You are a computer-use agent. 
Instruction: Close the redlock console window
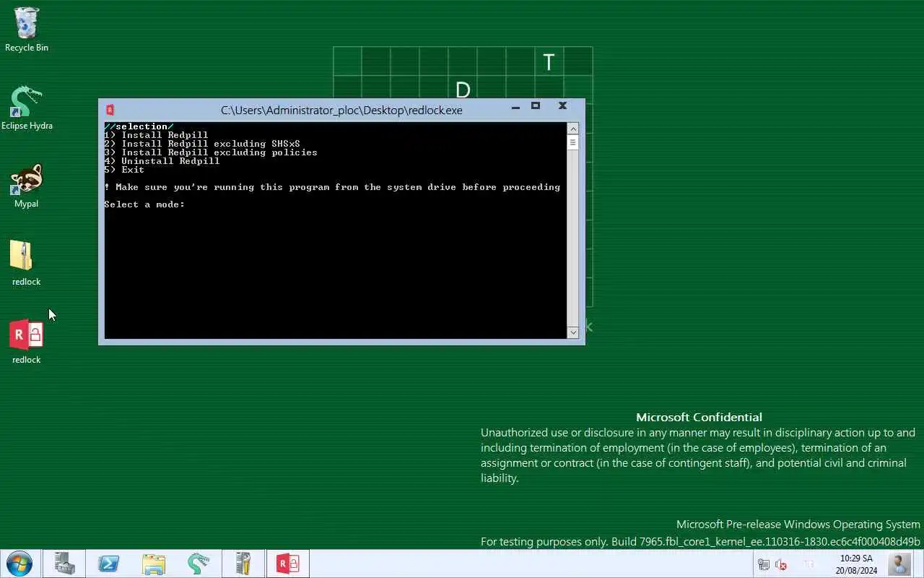tap(562, 106)
